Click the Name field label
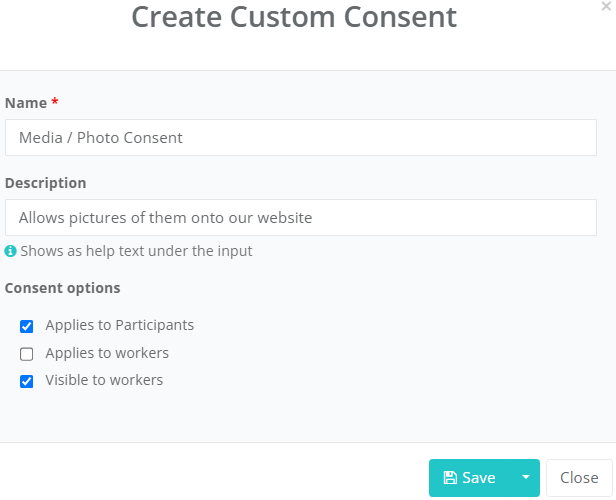Screen dimensions: 616x500 [x=26, y=103]
